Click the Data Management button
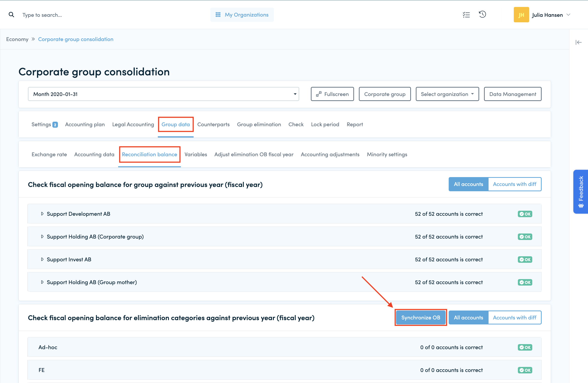 click(513, 94)
